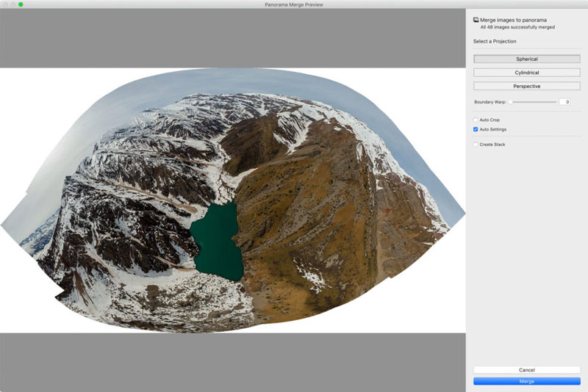
Task: Switch to Perspective projection
Action: pos(526,87)
